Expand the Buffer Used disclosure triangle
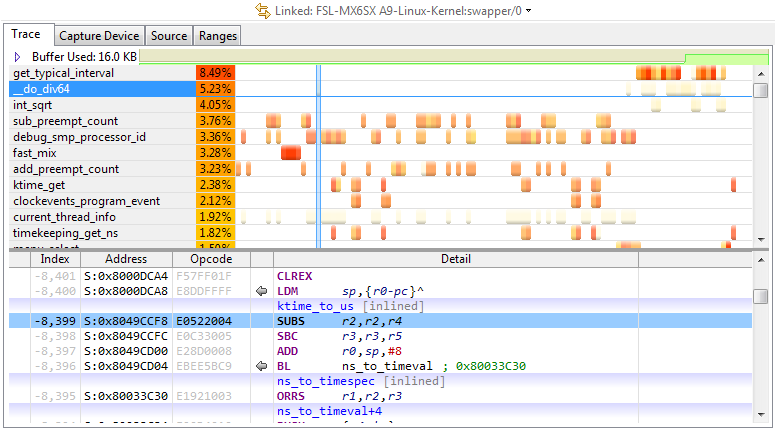This screenshot has height=431, width=775. pos(17,57)
